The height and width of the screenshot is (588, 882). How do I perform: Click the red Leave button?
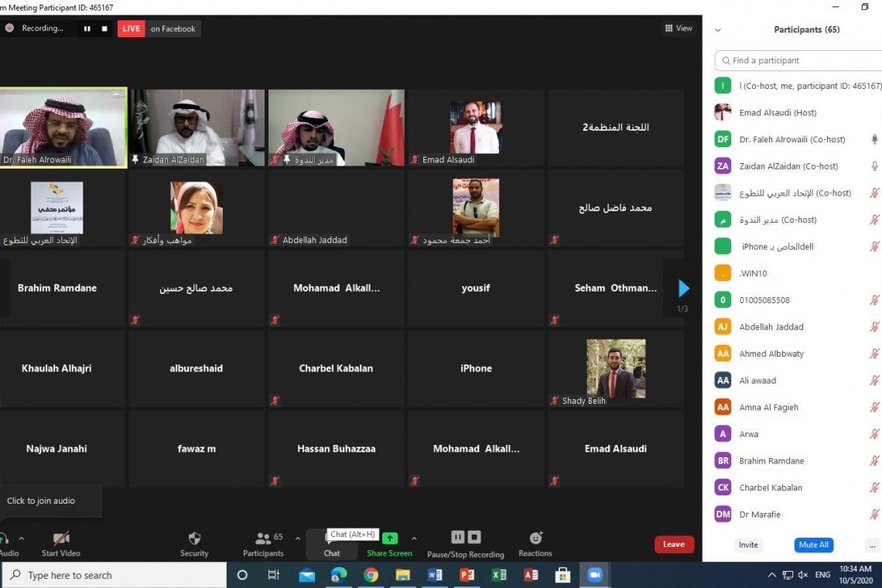tap(674, 544)
